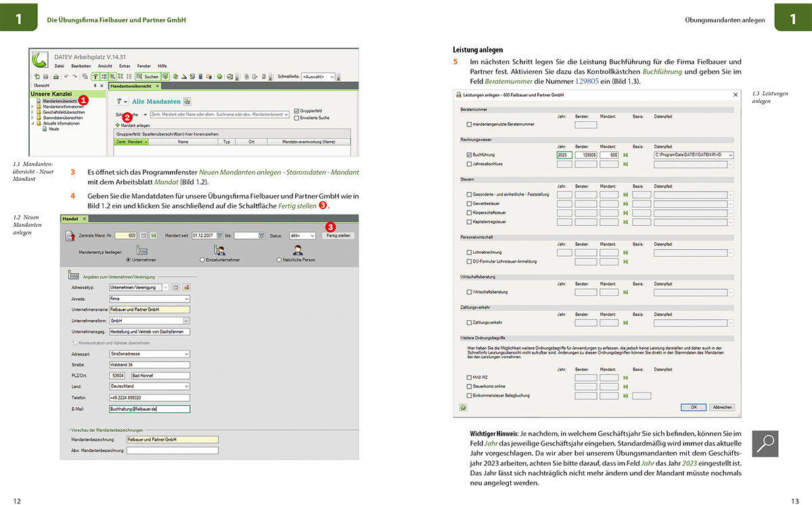Uncheck the Buchführung checkbox
Viewport: 812px width, 505px height.
tap(469, 155)
